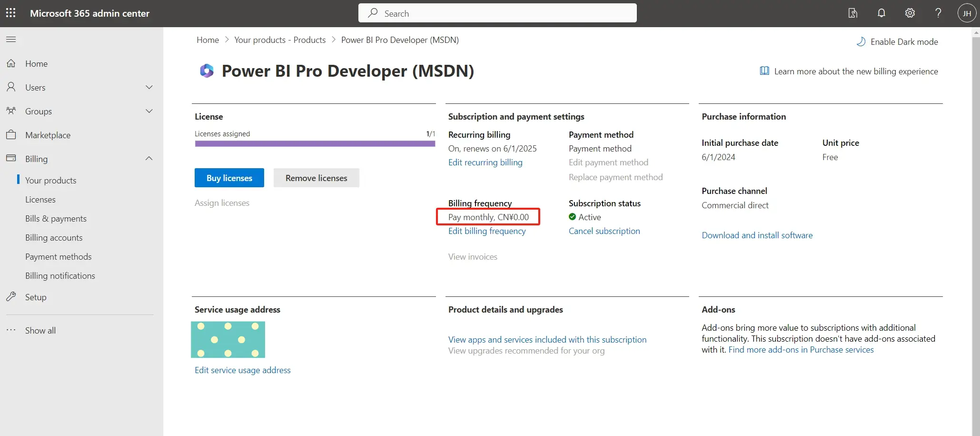Open the settings gear icon
980x436 pixels.
click(x=910, y=13)
